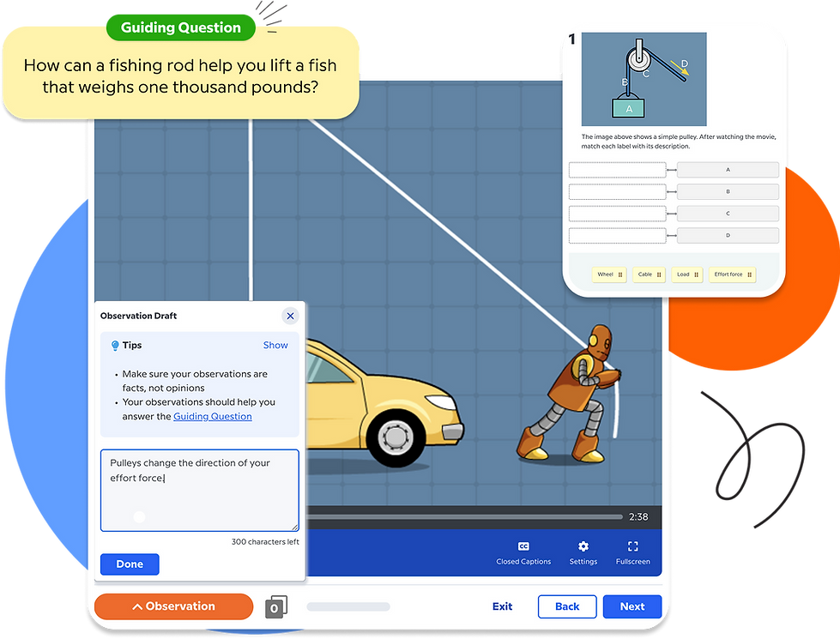Click the empty answer slot for label D
This screenshot has height=639, width=840.
click(617, 236)
